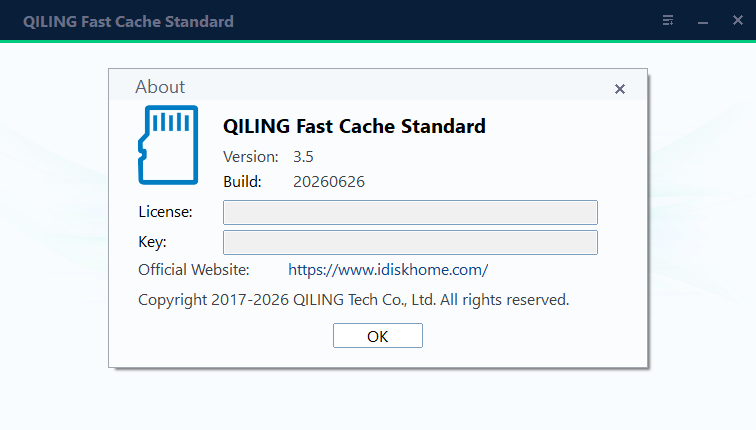
Task: Click the Version label
Action: point(251,157)
